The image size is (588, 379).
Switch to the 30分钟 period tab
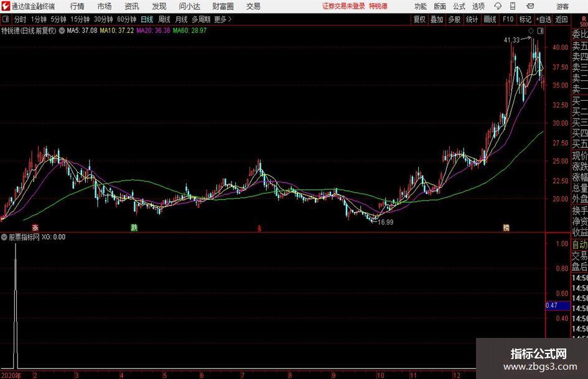click(x=103, y=19)
